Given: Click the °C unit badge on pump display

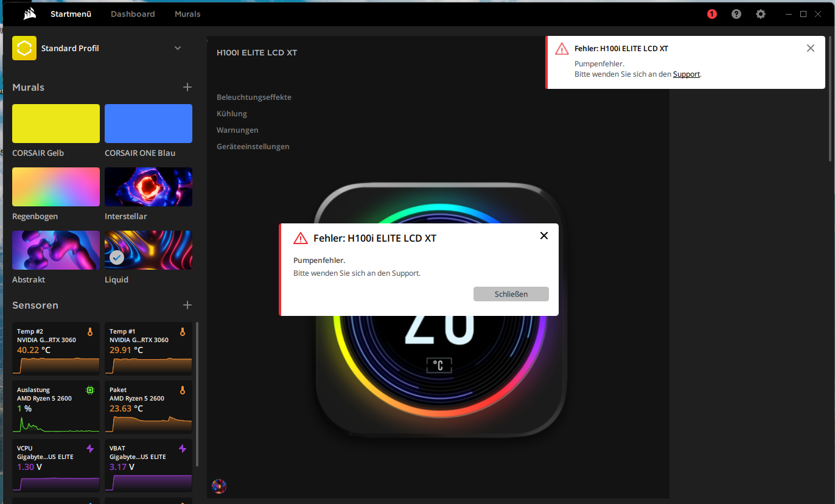Looking at the screenshot, I should 439,365.
